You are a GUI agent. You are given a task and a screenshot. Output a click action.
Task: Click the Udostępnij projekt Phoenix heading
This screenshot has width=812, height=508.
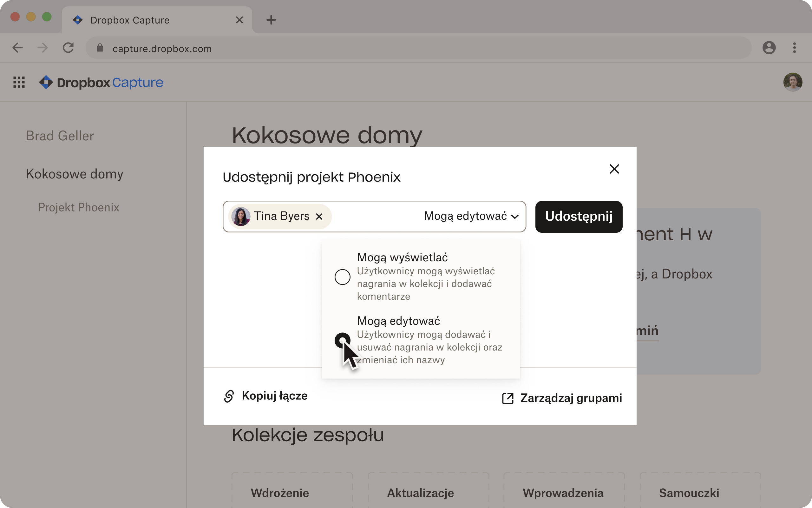311,177
